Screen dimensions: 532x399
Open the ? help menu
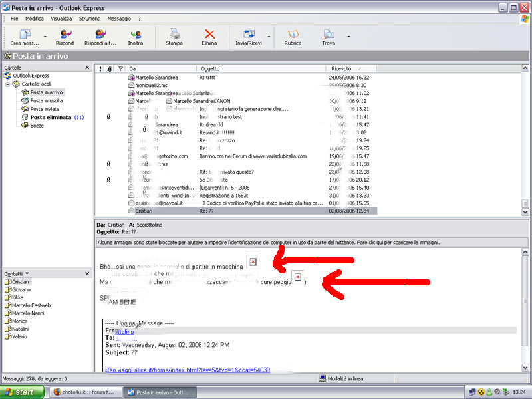pos(139,19)
